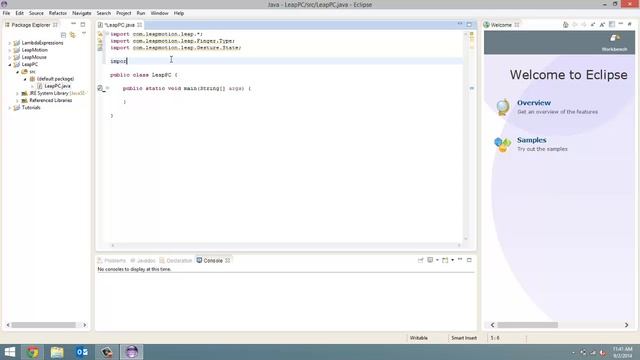Click the Collapse All icon in Package Explorer
Image resolution: width=640 pixels, height=360 pixels.
coord(63,35)
